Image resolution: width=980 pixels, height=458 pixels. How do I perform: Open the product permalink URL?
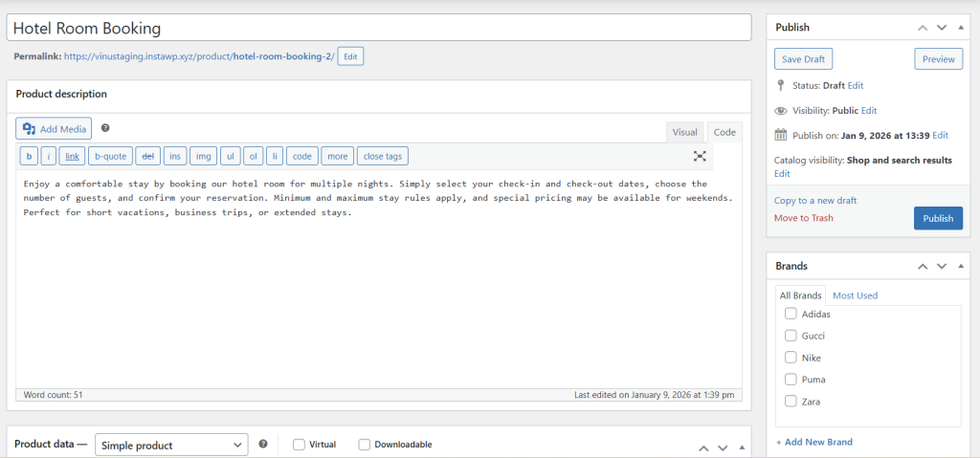199,56
